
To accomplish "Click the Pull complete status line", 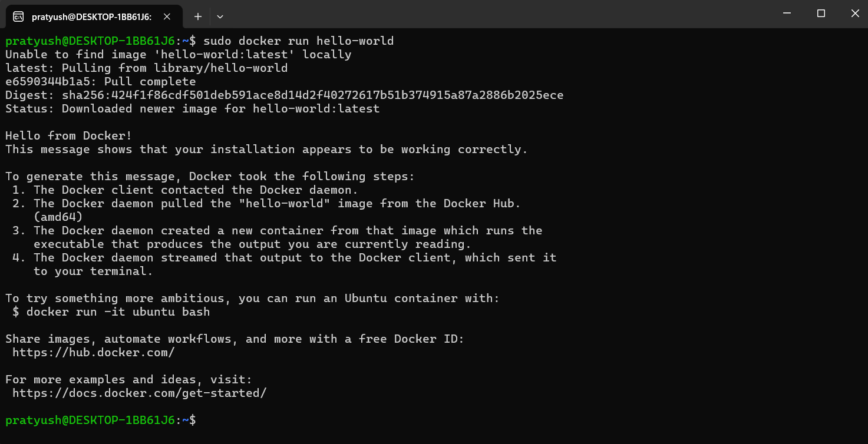I will click(100, 81).
